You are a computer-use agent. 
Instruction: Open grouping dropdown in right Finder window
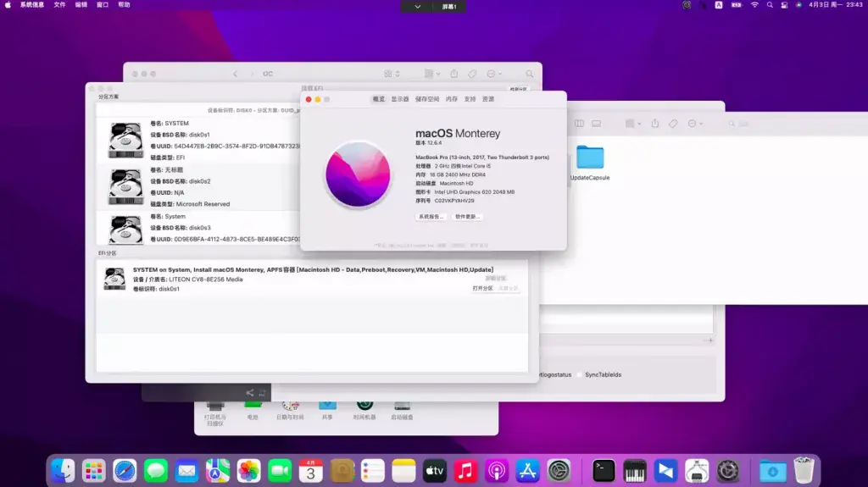coord(633,124)
